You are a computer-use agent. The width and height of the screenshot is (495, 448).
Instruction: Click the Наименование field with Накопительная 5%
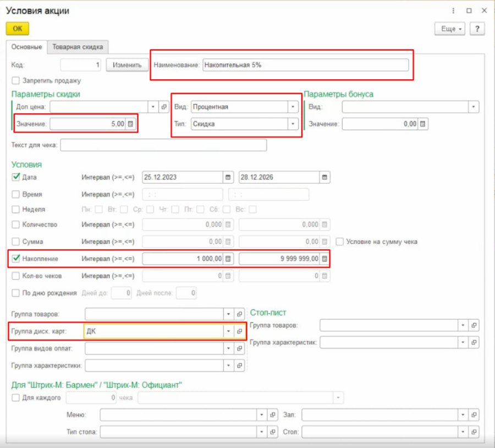tap(306, 65)
